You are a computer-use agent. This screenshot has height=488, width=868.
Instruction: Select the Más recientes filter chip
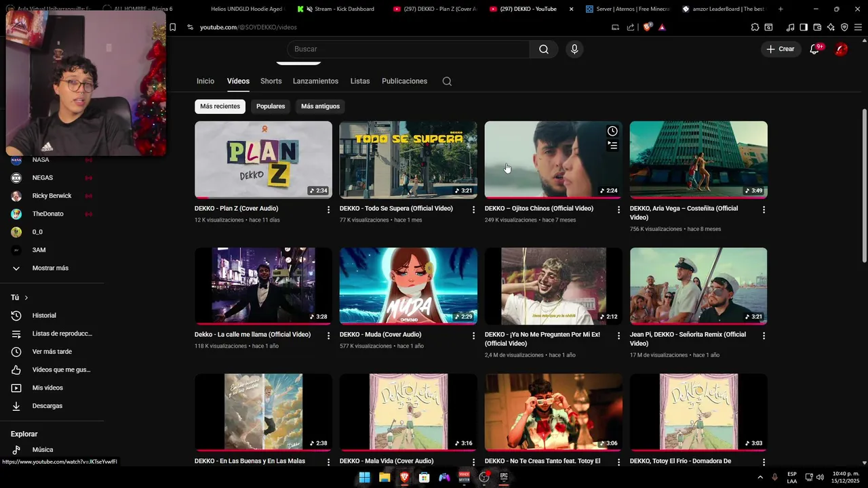click(220, 106)
